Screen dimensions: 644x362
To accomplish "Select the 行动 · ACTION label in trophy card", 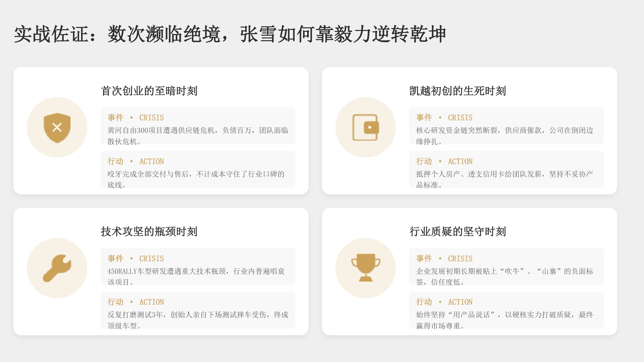I will point(444,302).
